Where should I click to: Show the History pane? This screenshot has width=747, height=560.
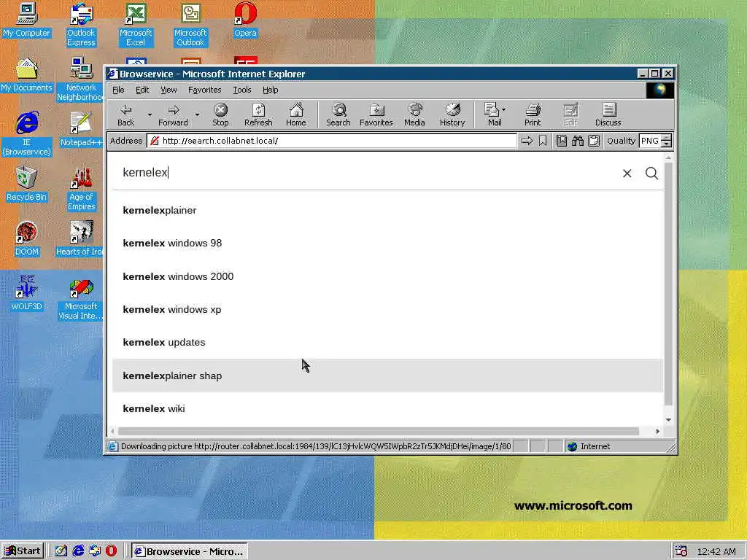pyautogui.click(x=452, y=114)
